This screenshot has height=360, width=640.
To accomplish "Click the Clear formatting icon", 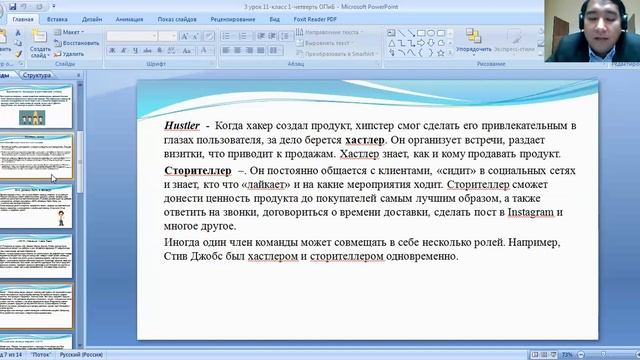I will (209, 36).
